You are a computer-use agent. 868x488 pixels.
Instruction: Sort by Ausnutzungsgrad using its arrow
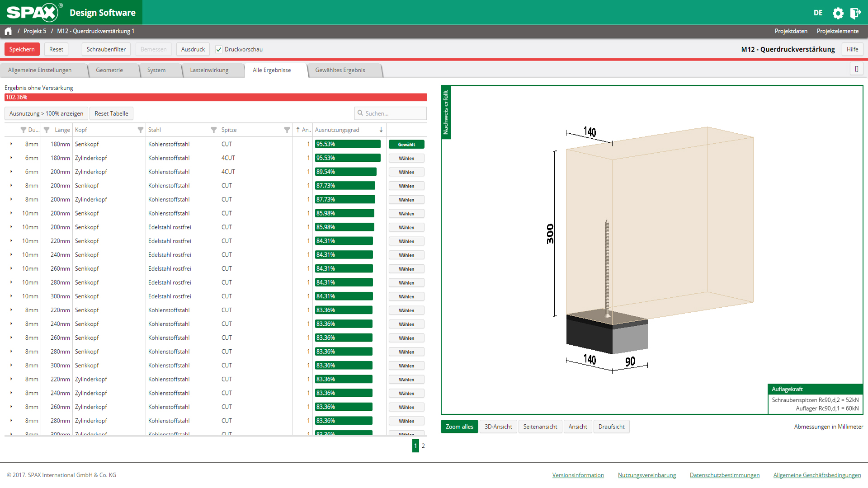click(x=381, y=130)
